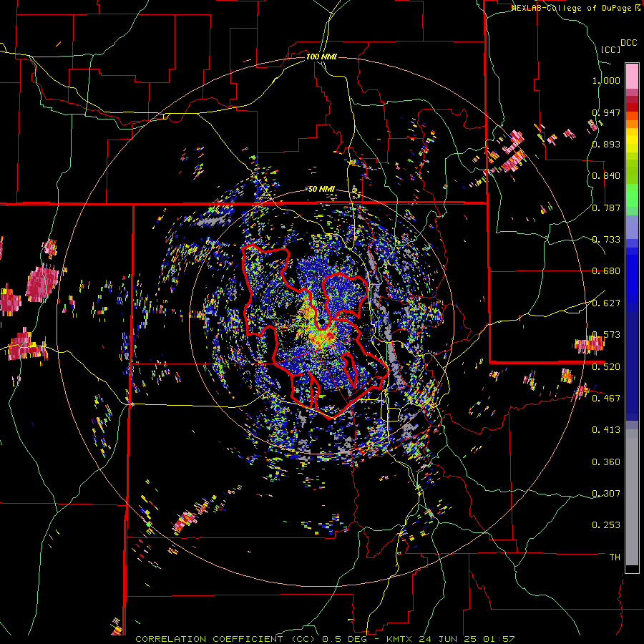This screenshot has width=644, height=644.
Task: Click the "KMTX" station identifier
Action: [399, 639]
